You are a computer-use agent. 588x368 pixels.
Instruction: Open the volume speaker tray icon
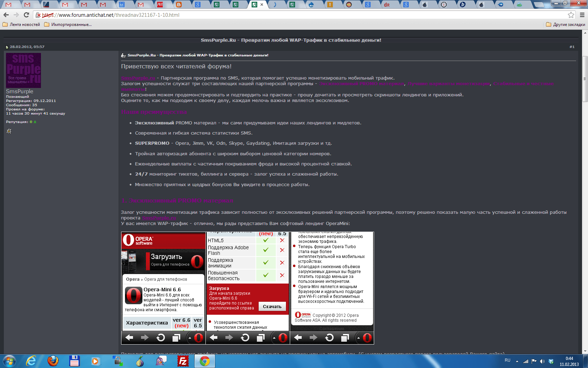tap(542, 361)
